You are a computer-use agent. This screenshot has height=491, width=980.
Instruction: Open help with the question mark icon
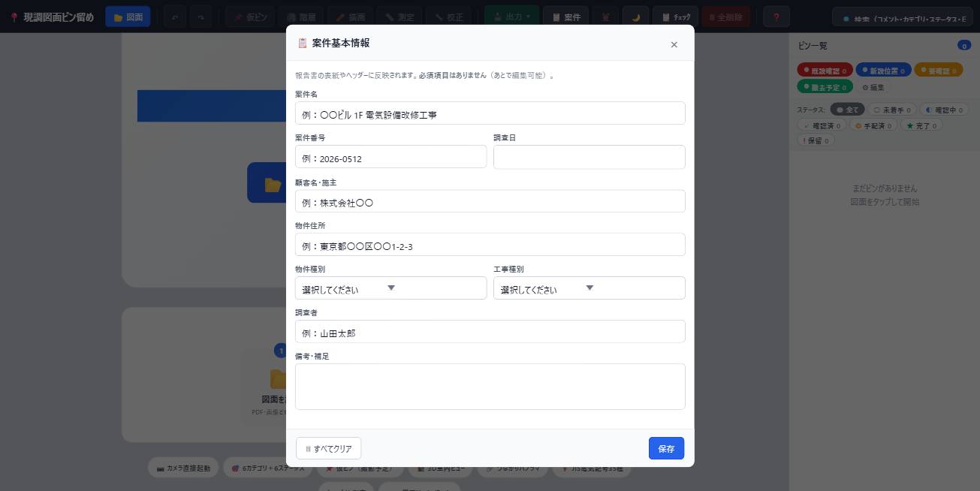(x=776, y=17)
